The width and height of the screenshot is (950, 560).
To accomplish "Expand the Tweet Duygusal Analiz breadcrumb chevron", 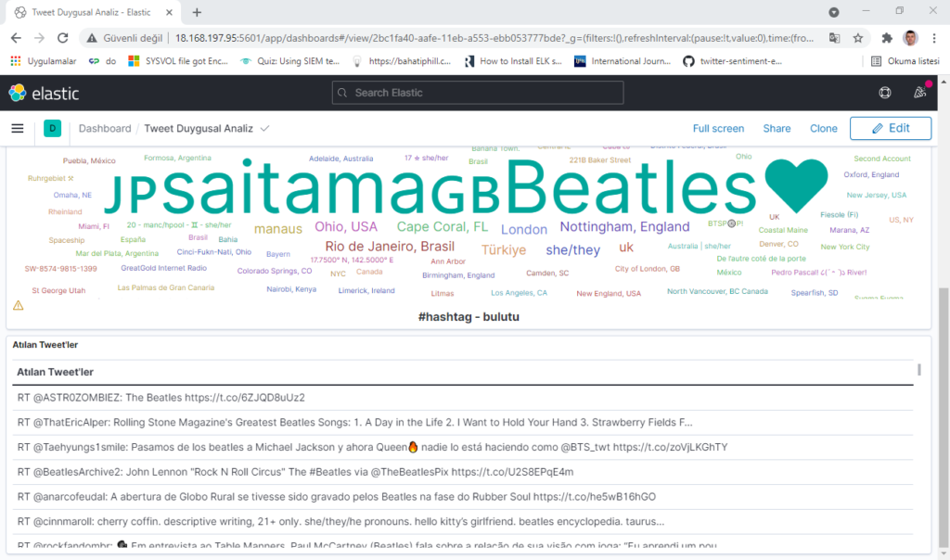I will pyautogui.click(x=264, y=128).
